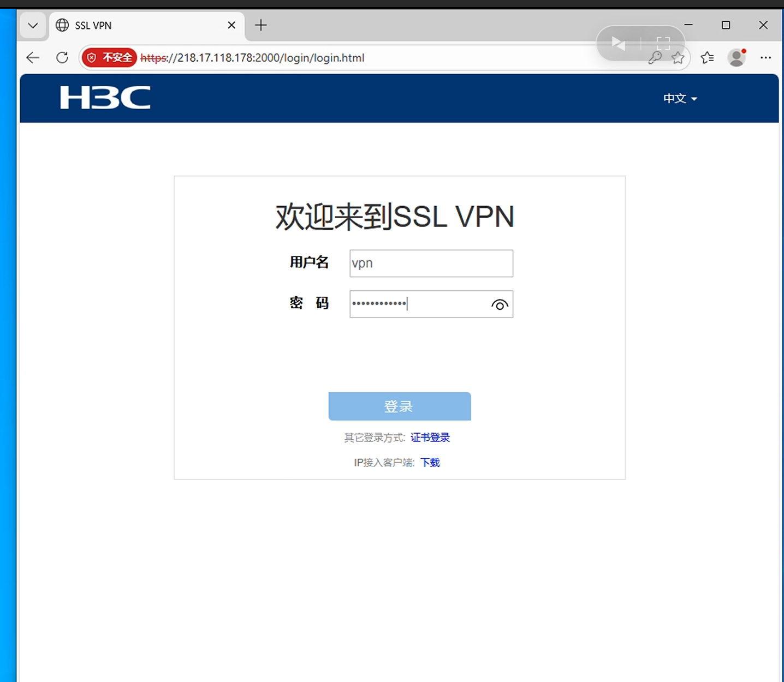Close the SSL VPN tab
The image size is (784, 682).
point(231,25)
